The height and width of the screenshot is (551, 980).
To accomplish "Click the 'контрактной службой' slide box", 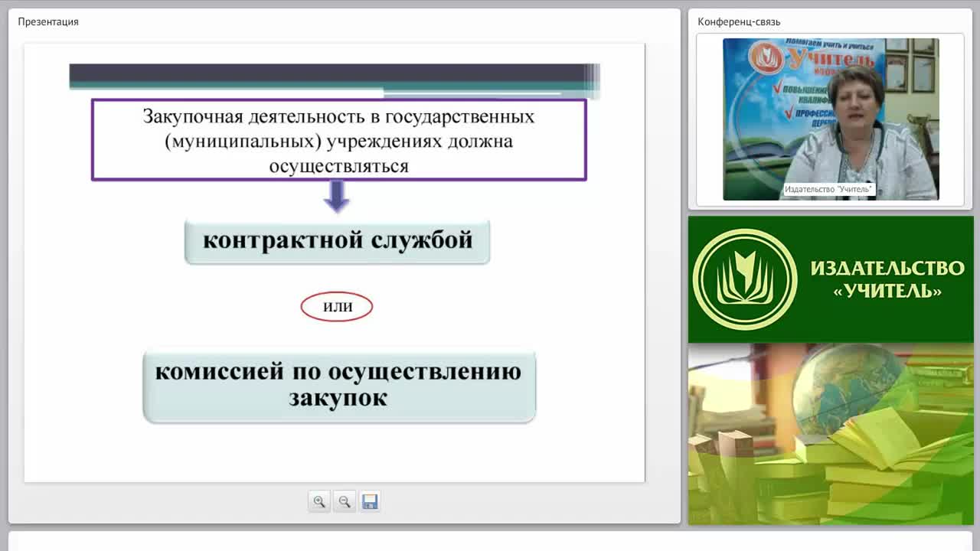I will pyautogui.click(x=337, y=241).
